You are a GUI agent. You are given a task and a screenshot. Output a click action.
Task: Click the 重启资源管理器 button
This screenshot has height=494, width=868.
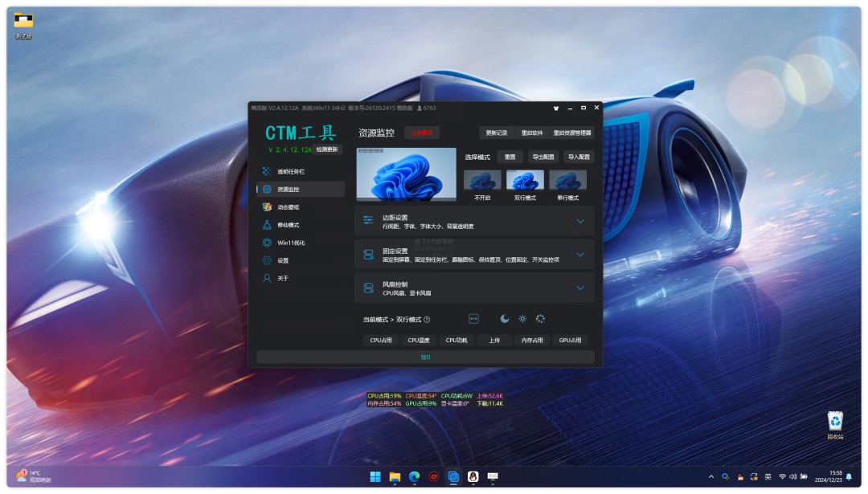click(574, 133)
